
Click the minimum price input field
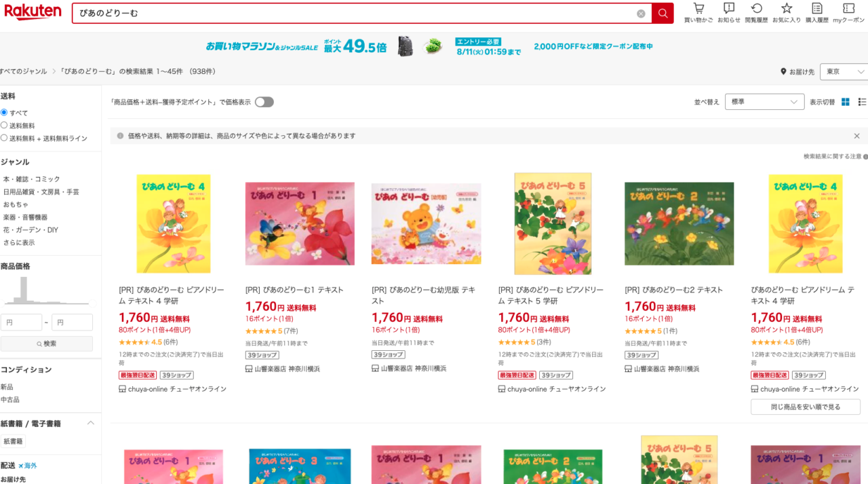pos(21,322)
